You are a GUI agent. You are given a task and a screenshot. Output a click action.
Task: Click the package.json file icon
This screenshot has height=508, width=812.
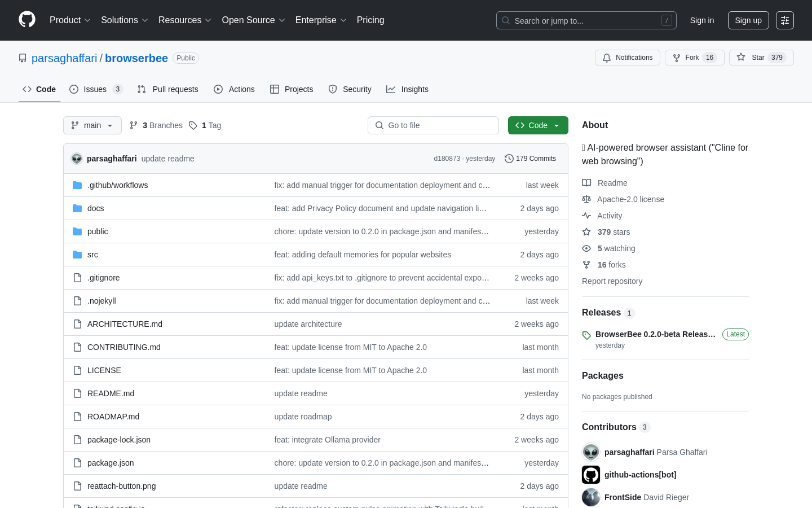pyautogui.click(x=77, y=463)
